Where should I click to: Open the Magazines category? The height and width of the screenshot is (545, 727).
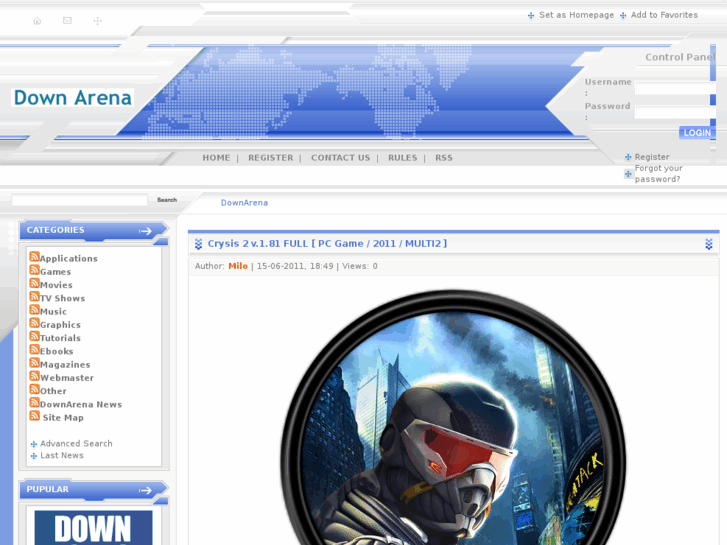point(65,365)
